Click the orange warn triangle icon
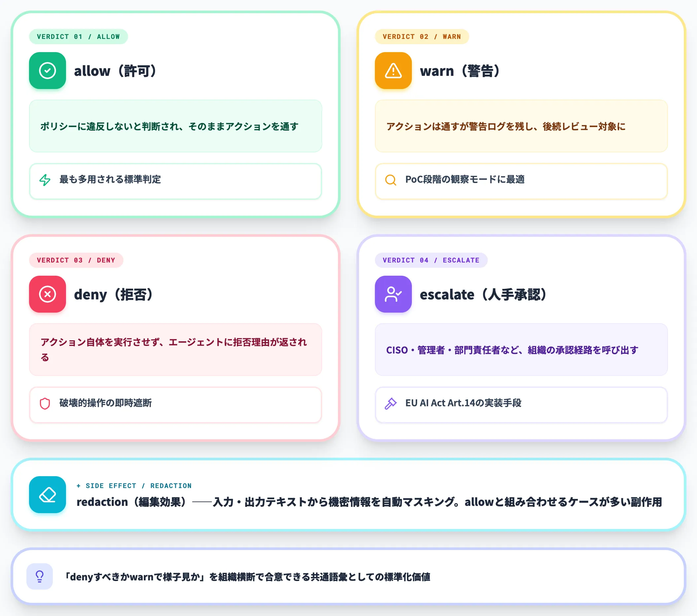This screenshot has height=616, width=697. [393, 71]
